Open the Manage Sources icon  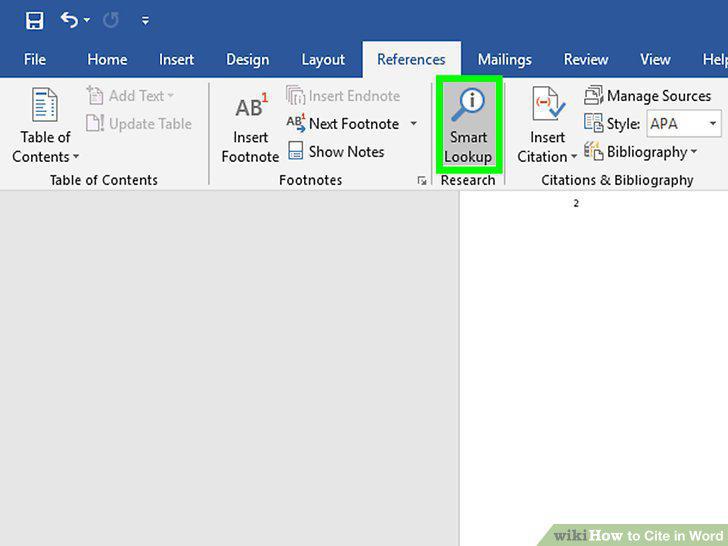pyautogui.click(x=594, y=95)
